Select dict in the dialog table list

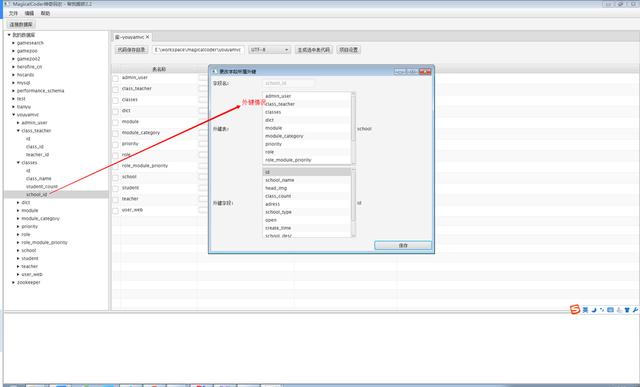(x=307, y=120)
